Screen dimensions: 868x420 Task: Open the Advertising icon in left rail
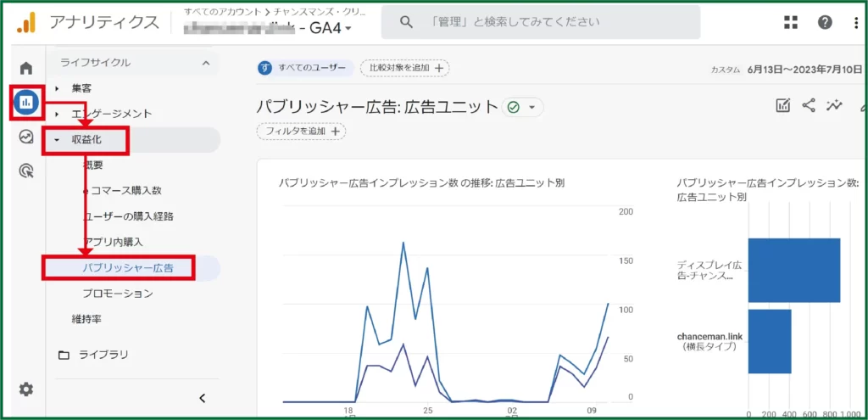(26, 171)
